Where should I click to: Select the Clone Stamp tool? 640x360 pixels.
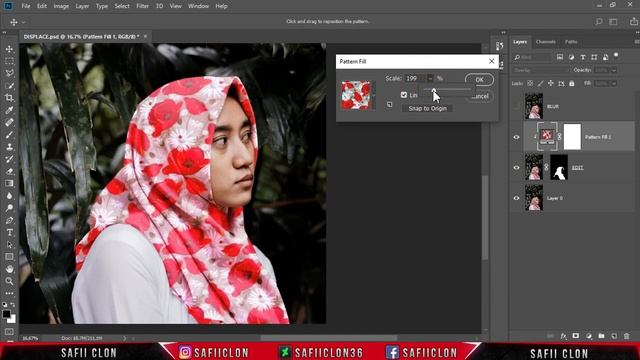[9, 147]
